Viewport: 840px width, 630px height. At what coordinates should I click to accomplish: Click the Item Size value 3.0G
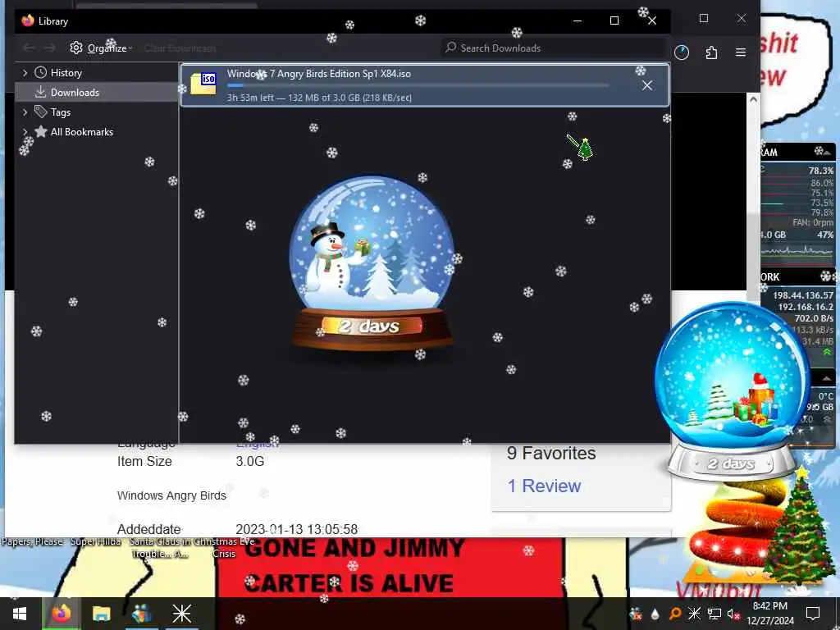(x=250, y=461)
